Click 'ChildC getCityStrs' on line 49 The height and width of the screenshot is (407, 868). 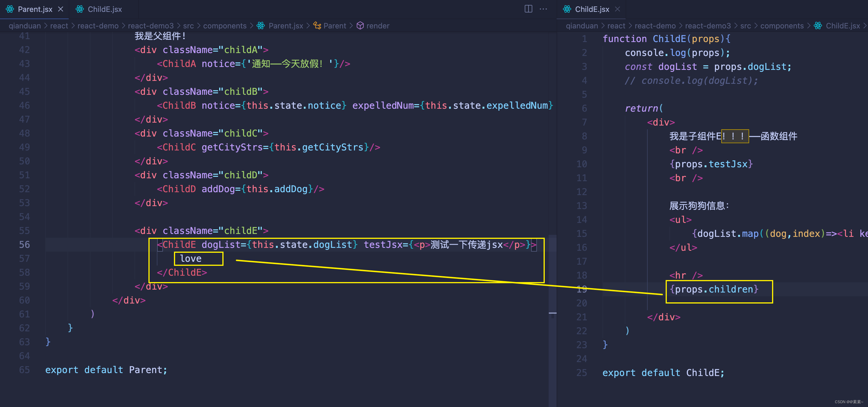pos(268,147)
